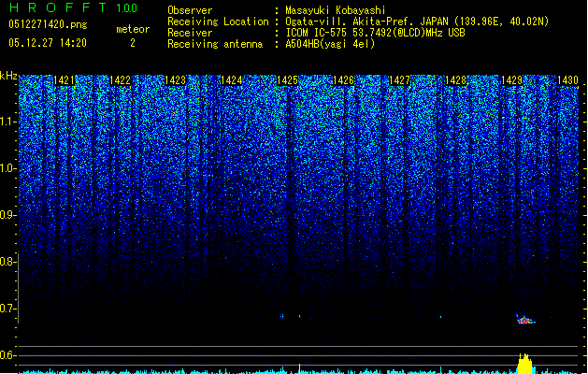Image resolution: width=588 pixels, height=374 pixels.
Task: Click the 0.6 frequency axis label
Action: pyautogui.click(x=7, y=355)
